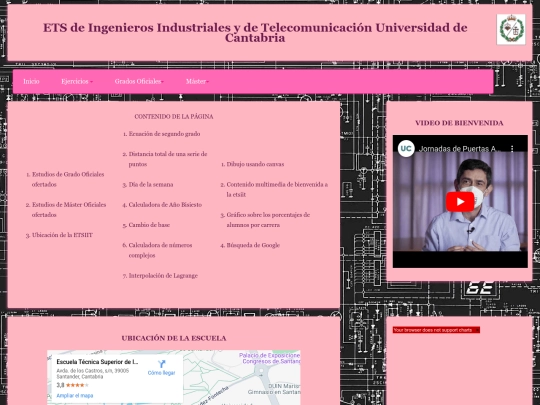Open Calculadora de Año Bisiesto
The height and width of the screenshot is (405, 540).
pos(165,205)
